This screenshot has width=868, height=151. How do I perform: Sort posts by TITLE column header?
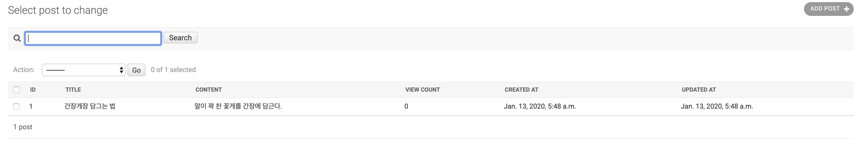point(73,90)
